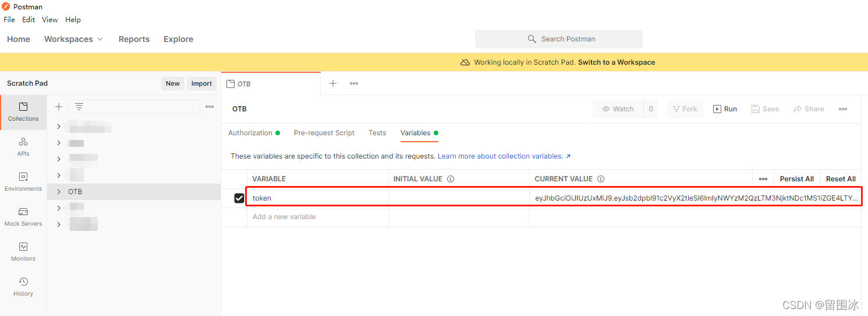Screen dimensions: 868x316
Task: Click the Import button
Action: coord(201,83)
